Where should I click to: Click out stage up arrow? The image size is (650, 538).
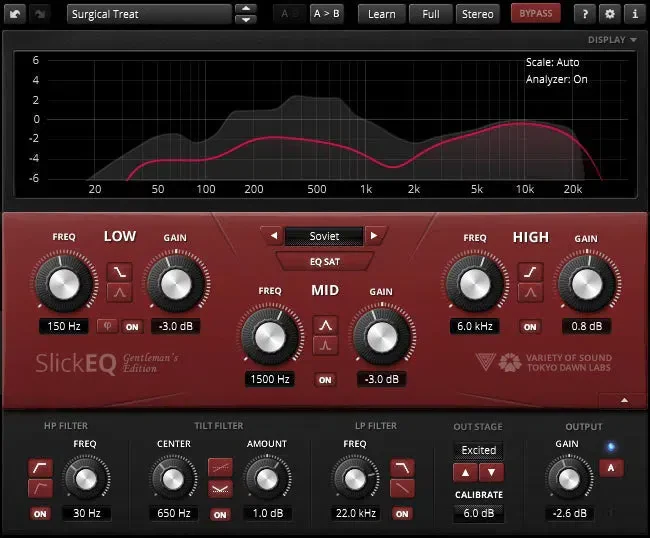[466, 473]
